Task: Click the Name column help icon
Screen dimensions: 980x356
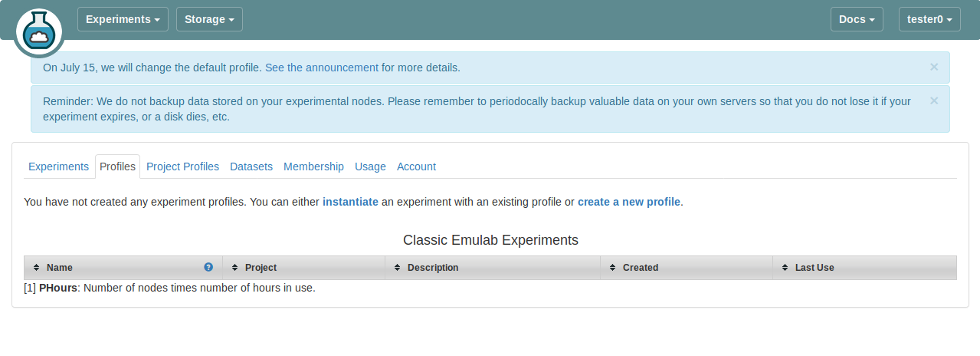Action: pos(208,267)
